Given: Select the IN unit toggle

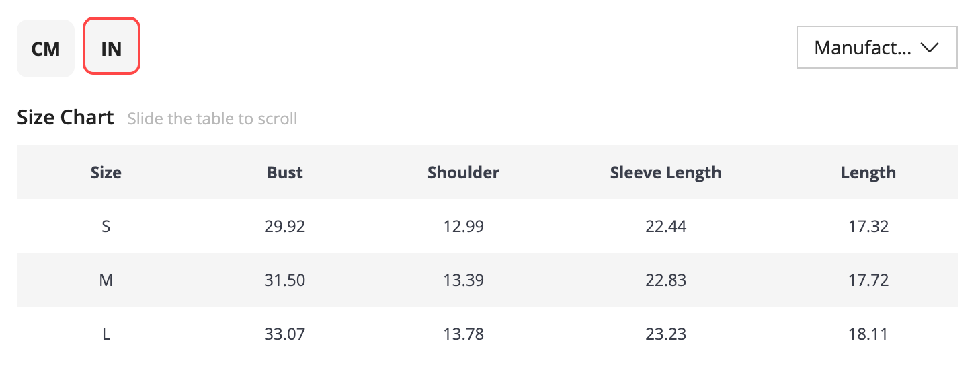Looking at the screenshot, I should pyautogui.click(x=112, y=46).
